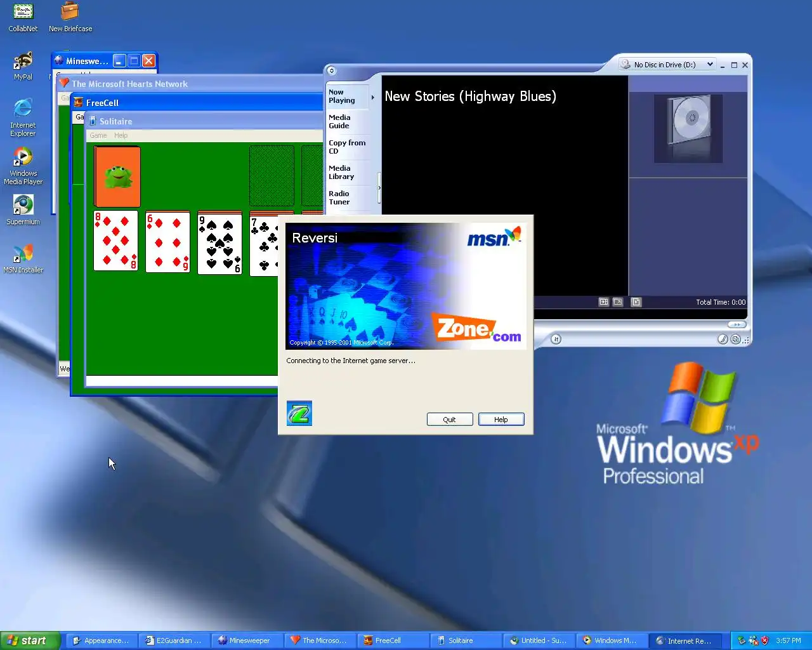Click the Solitaire window title bar
The height and width of the screenshot is (650, 812).
(x=205, y=121)
